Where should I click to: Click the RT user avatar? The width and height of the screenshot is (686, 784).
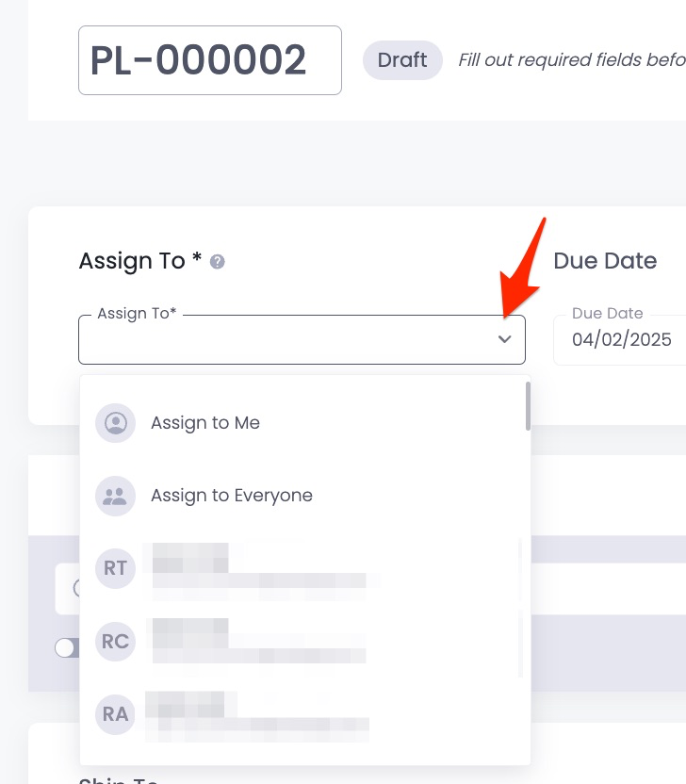(116, 568)
